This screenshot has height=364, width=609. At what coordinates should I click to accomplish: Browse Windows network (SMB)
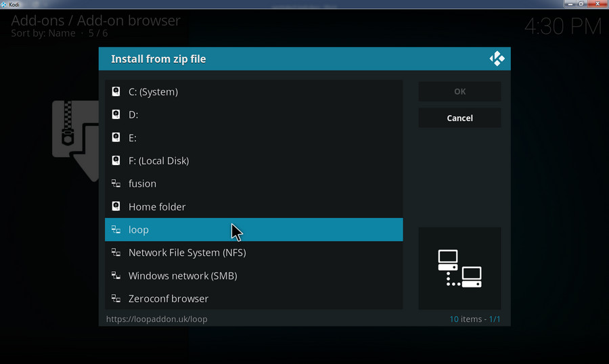click(254, 275)
